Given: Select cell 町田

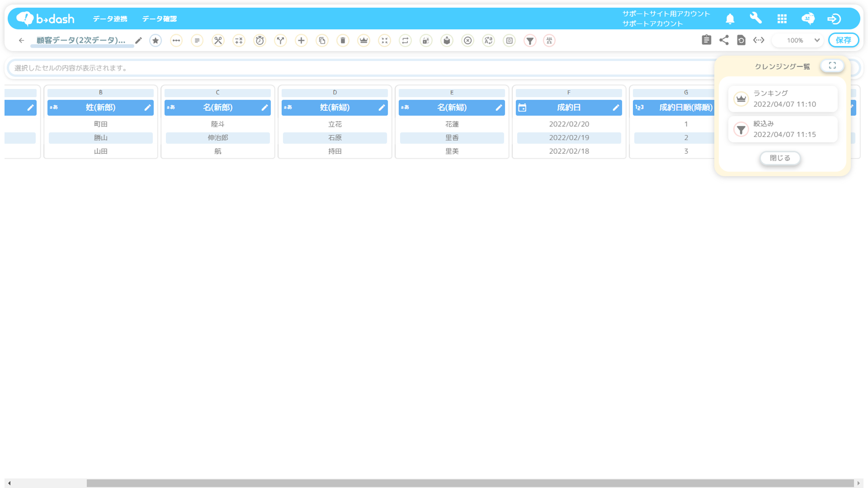Looking at the screenshot, I should point(101,124).
